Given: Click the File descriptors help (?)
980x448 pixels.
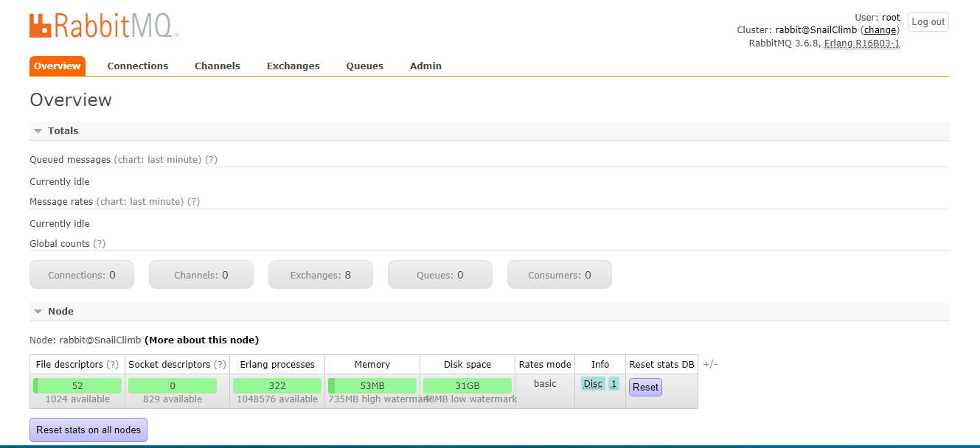Looking at the screenshot, I should [x=113, y=365].
